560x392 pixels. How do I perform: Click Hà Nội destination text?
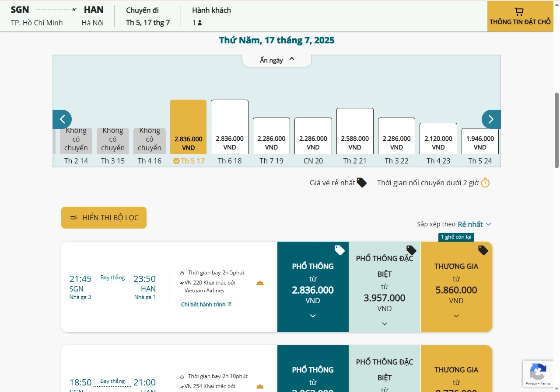93,23
